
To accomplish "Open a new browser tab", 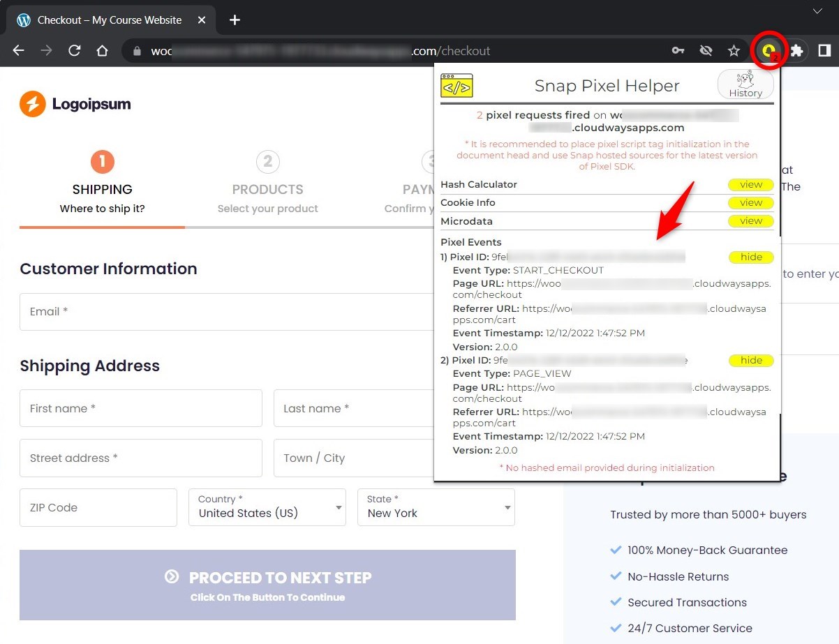I will (x=235, y=20).
